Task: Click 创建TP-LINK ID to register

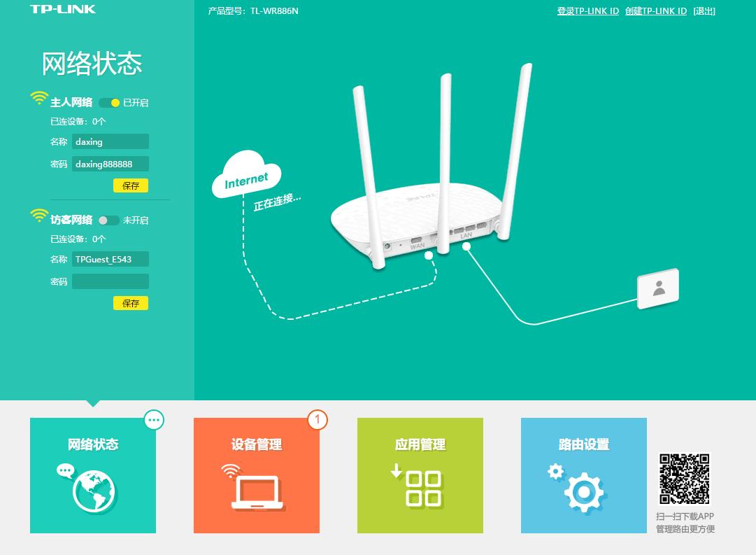Action: (x=655, y=11)
